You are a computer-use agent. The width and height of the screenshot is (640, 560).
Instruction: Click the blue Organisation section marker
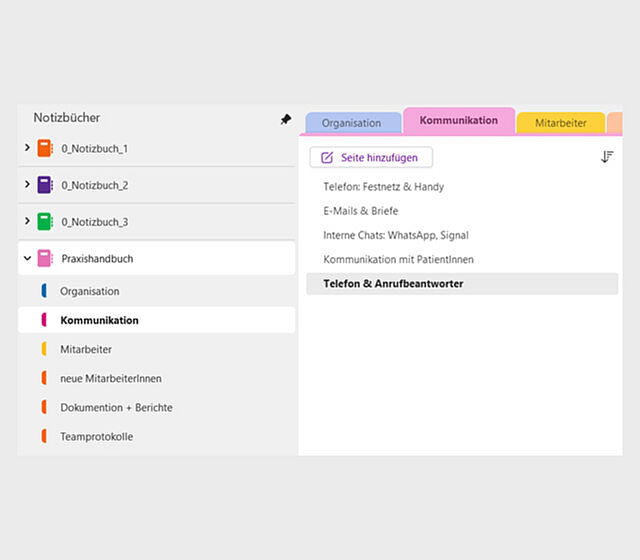[x=44, y=291]
